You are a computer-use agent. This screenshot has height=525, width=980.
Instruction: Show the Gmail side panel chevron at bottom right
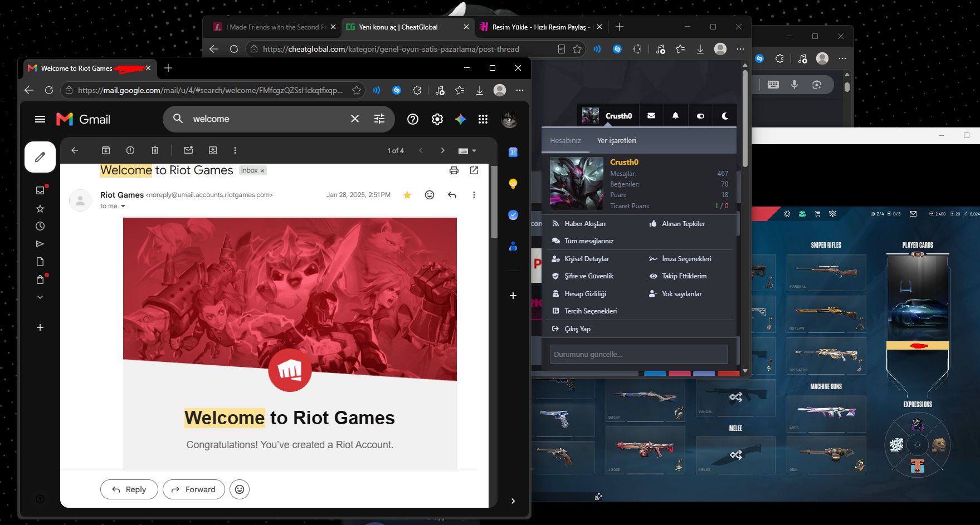(513, 501)
